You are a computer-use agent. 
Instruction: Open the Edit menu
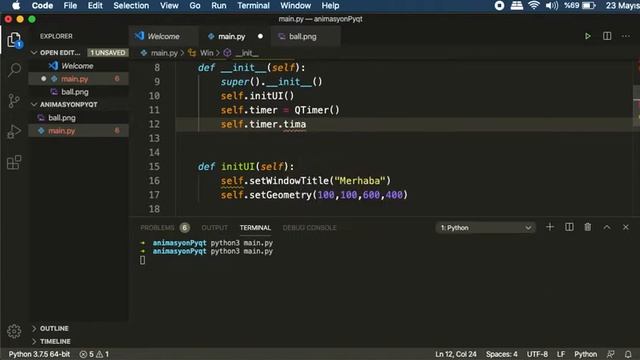pos(95,6)
